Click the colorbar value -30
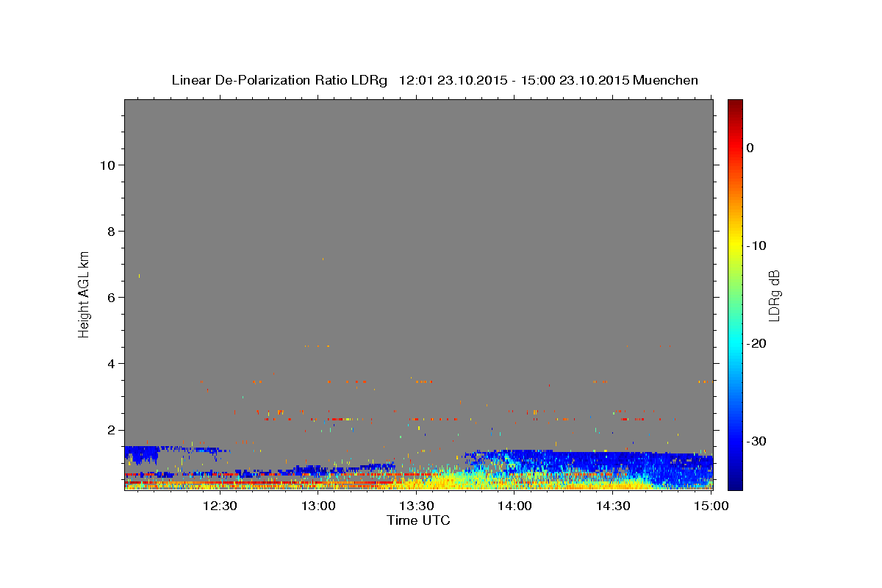 pos(757,441)
